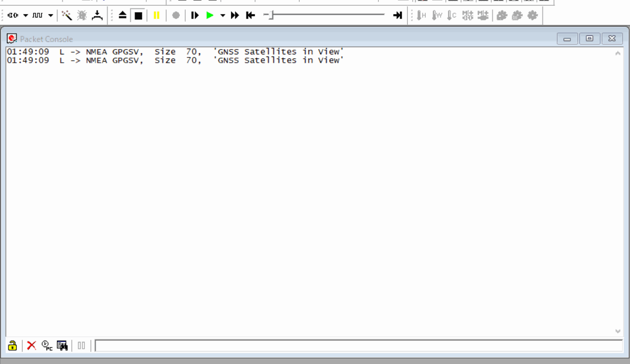This screenshot has height=364, width=630.
Task: Click the PC clock time icon
Action: coord(47,346)
